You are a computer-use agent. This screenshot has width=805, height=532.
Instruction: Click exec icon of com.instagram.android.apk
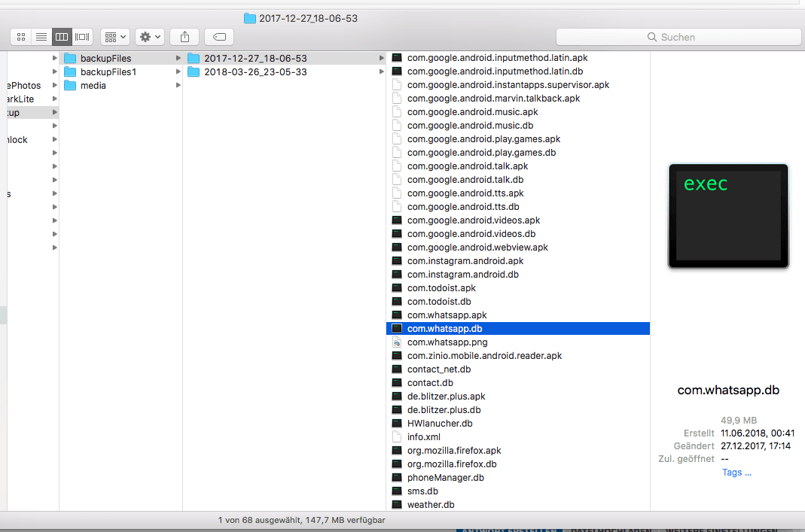pos(397,260)
